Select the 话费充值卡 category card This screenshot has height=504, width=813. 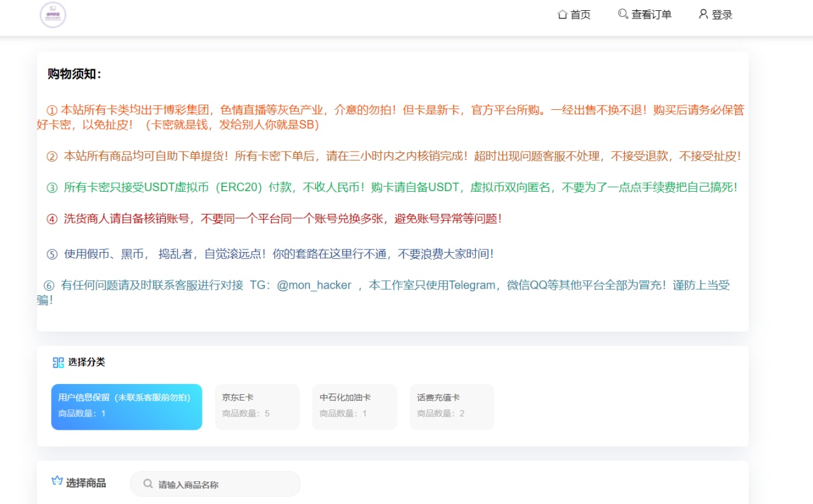451,406
